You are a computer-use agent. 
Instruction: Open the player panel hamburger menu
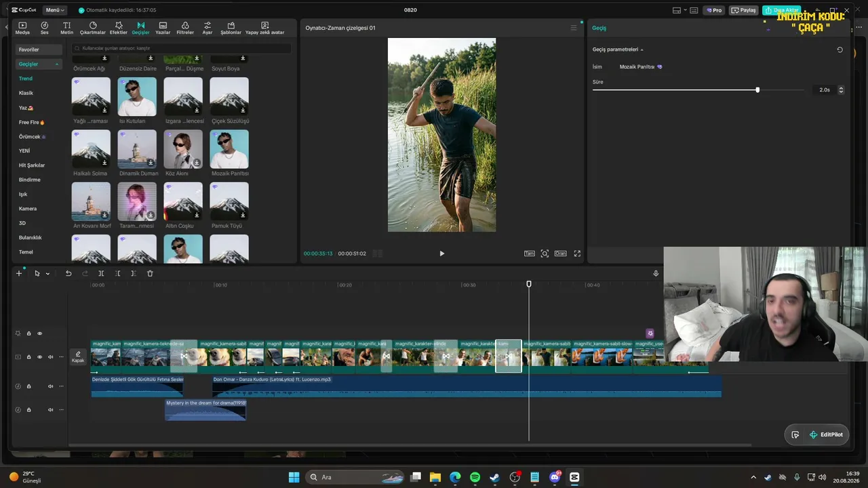[574, 28]
